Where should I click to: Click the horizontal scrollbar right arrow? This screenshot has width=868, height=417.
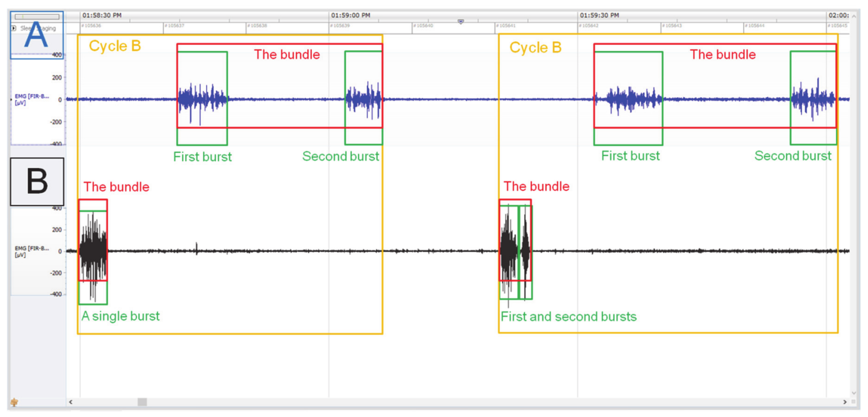[x=845, y=402]
